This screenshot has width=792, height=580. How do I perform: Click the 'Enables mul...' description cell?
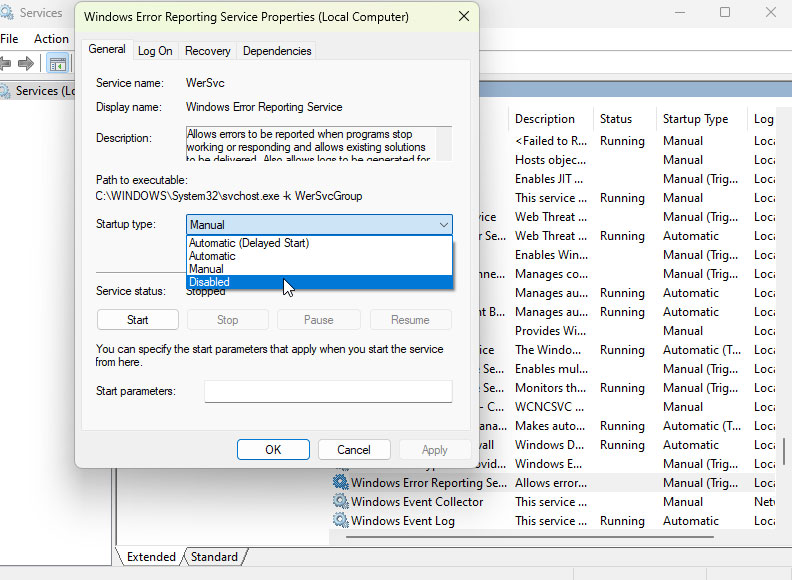pos(551,369)
